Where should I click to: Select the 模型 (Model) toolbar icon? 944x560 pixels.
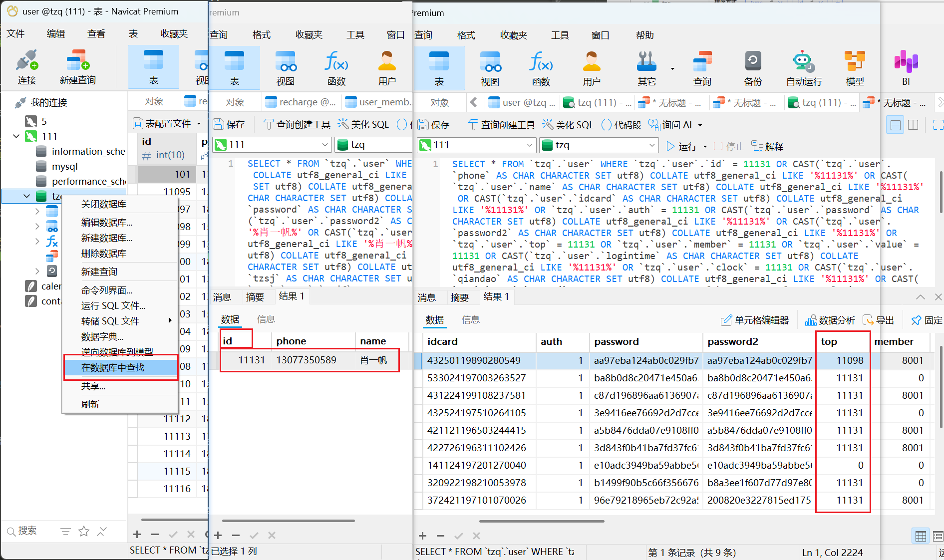(855, 68)
